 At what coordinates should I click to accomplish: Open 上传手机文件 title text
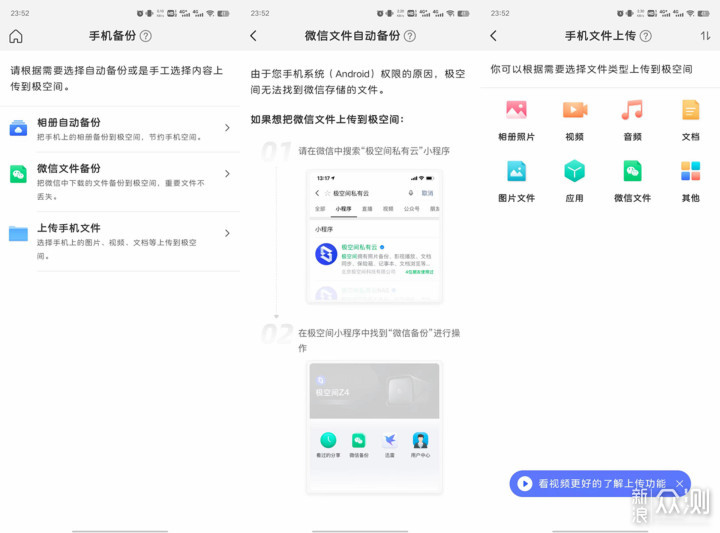click(69, 228)
